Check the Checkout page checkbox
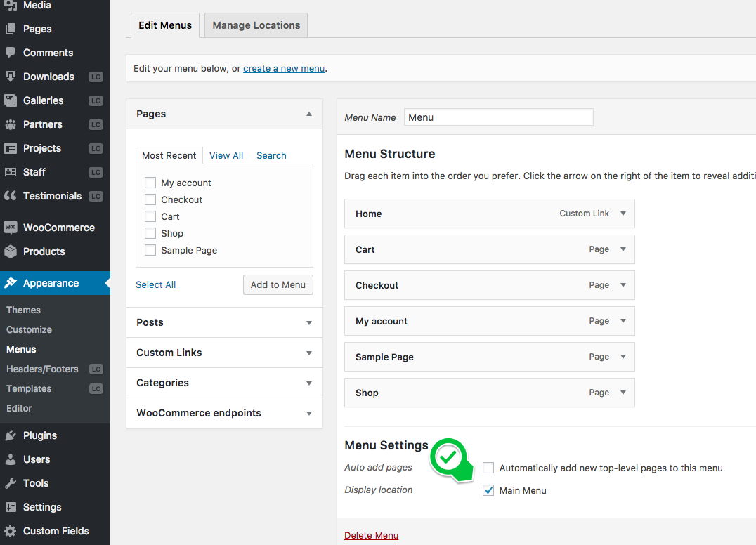The image size is (756, 545). (x=150, y=199)
